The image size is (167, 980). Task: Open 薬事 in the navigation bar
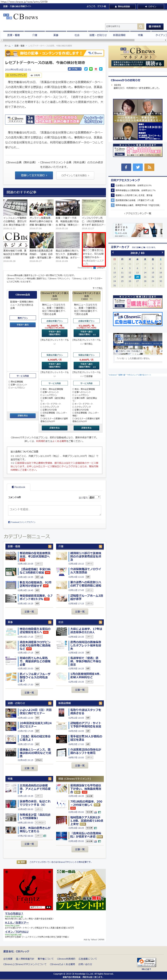click(56, 35)
